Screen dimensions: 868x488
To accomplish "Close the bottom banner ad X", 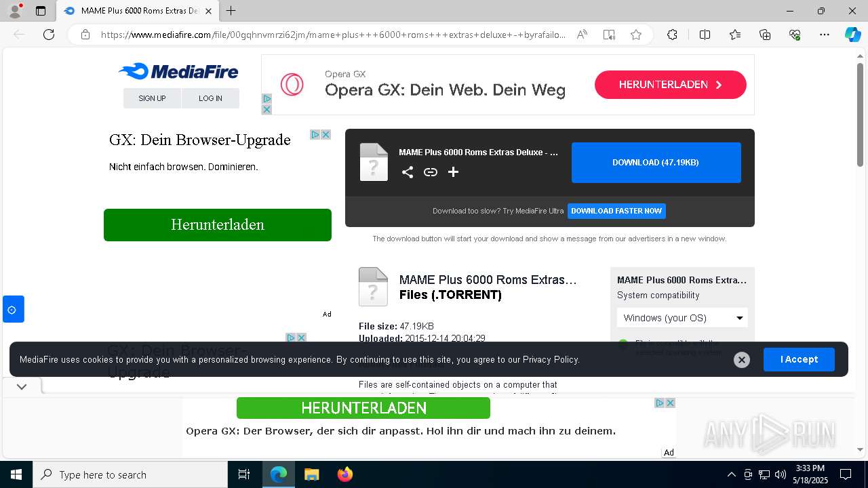I will click(670, 403).
